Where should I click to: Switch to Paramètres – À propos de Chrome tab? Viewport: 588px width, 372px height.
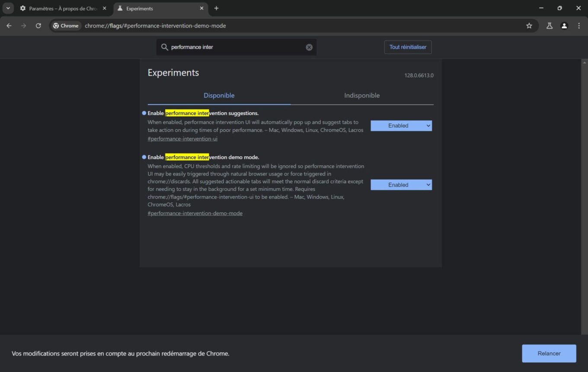coord(64,8)
